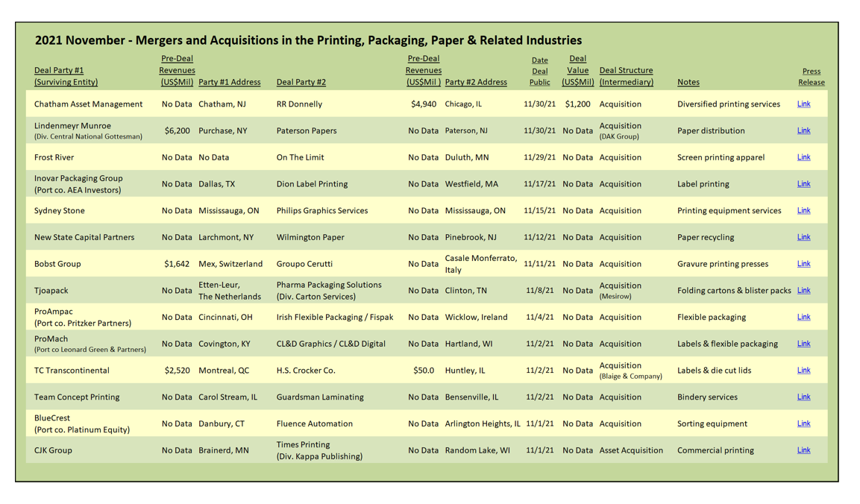This screenshot has width=860, height=504.
Task: Click the 'Commercial printing' note
Action: [x=716, y=450]
